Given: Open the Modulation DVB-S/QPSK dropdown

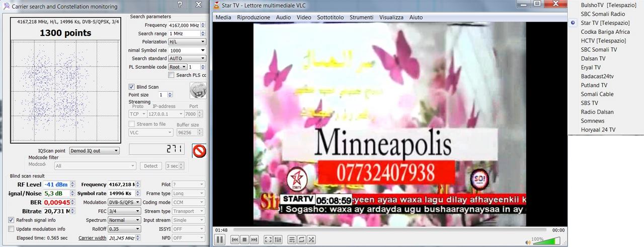Looking at the screenshot, I should point(124,202).
